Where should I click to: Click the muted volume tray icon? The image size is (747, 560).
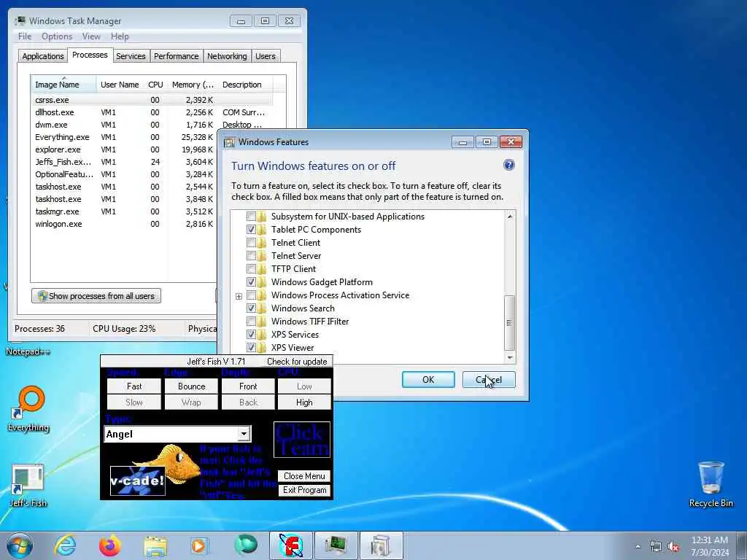pos(673,547)
